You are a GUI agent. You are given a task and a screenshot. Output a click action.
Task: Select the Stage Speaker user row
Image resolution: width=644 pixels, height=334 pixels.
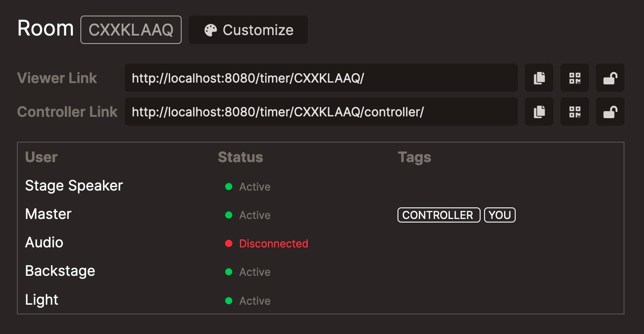[74, 186]
